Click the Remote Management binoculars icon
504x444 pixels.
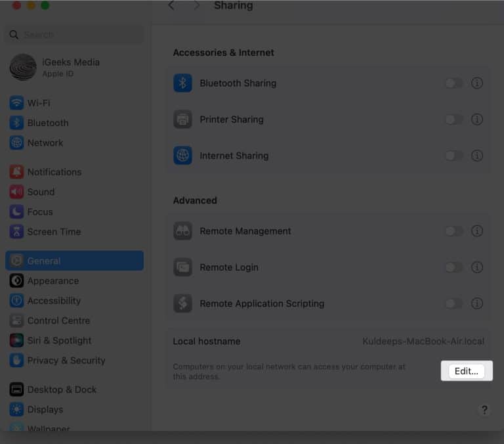click(182, 231)
